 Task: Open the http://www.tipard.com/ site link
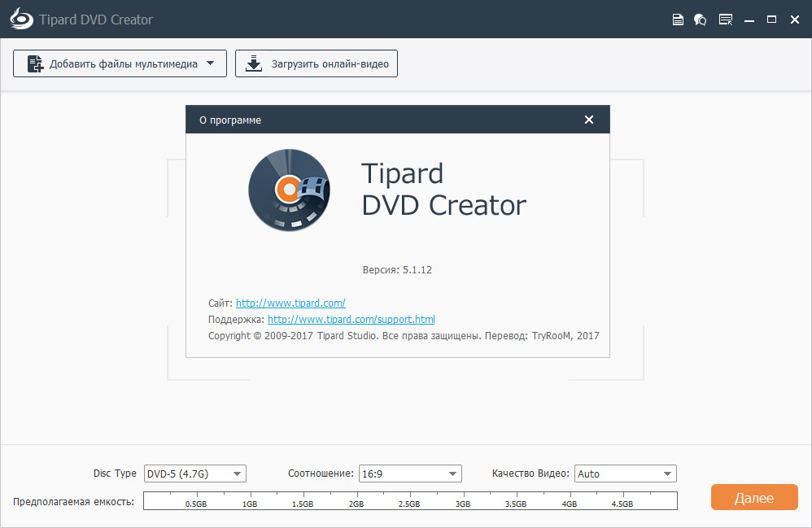pos(290,303)
